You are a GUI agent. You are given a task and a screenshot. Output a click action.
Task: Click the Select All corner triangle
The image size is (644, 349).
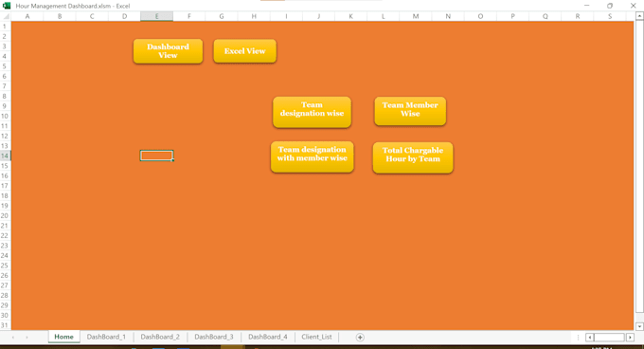(6, 16)
